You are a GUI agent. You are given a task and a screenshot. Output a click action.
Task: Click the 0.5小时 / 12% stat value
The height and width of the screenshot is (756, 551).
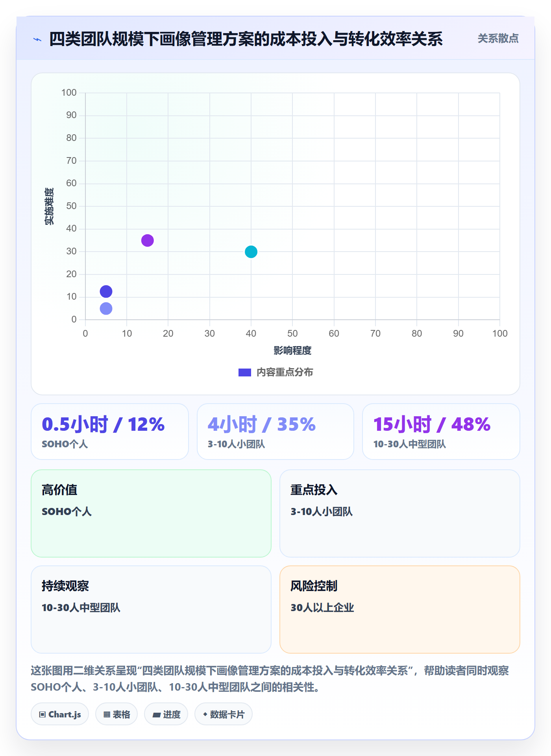(x=103, y=424)
